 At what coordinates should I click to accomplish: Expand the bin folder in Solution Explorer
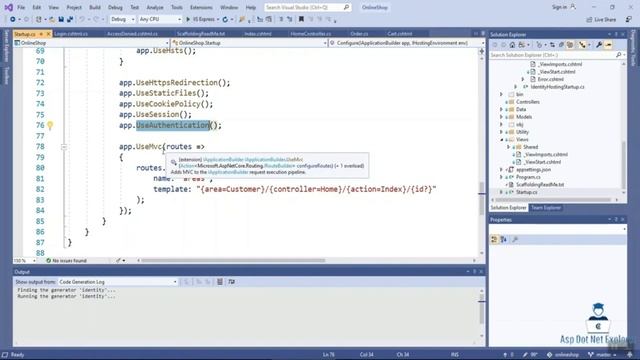tap(501, 94)
